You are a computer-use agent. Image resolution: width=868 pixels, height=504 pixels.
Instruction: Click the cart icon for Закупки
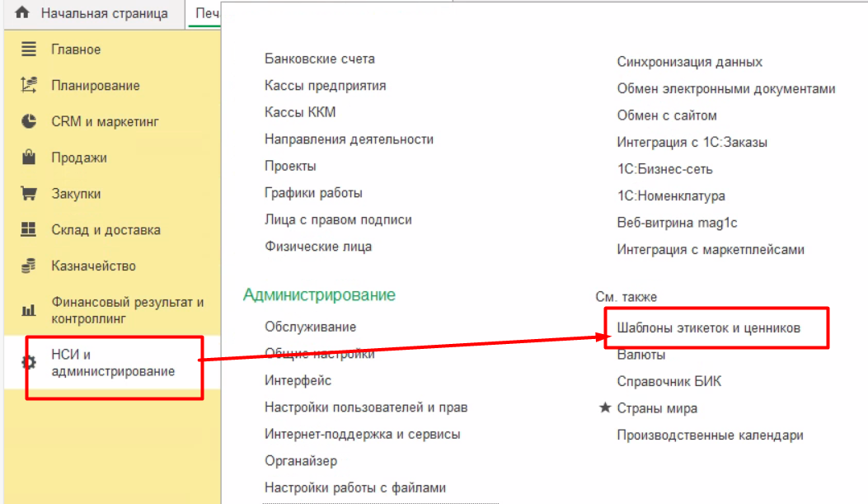29,194
